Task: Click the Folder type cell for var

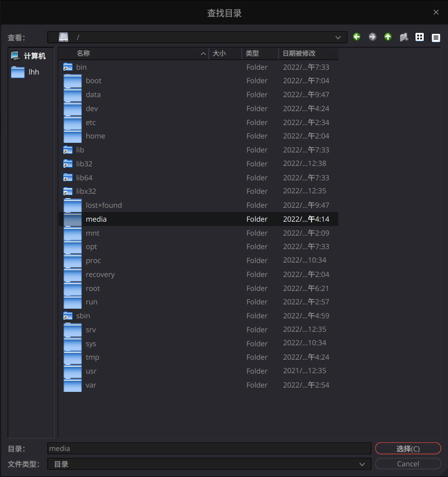Action: pos(257,385)
